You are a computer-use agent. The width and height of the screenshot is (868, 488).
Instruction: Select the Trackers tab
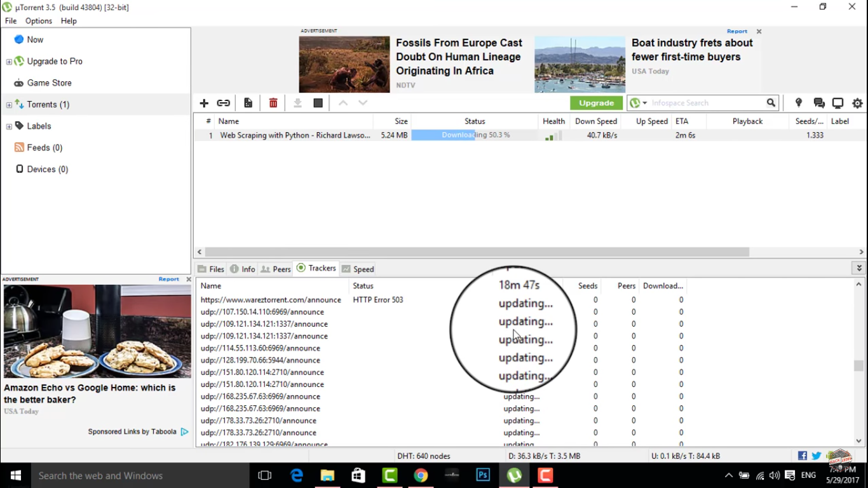click(x=316, y=268)
